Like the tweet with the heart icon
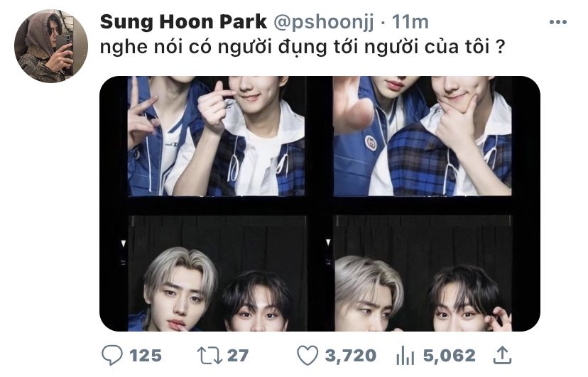The width and height of the screenshot is (588, 377). coord(307,355)
